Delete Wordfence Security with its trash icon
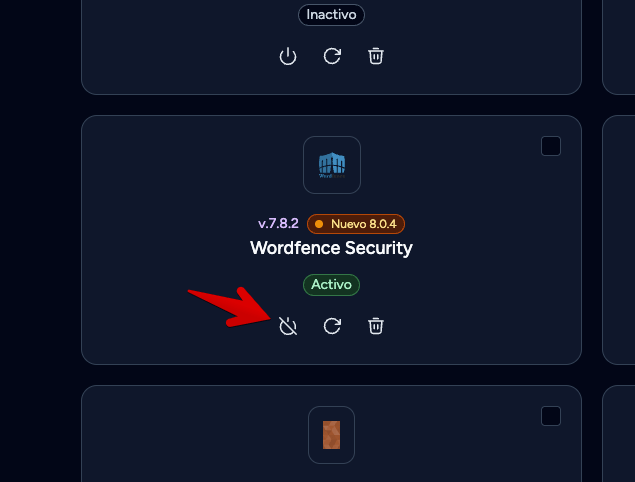Image resolution: width=635 pixels, height=482 pixels. 376,326
